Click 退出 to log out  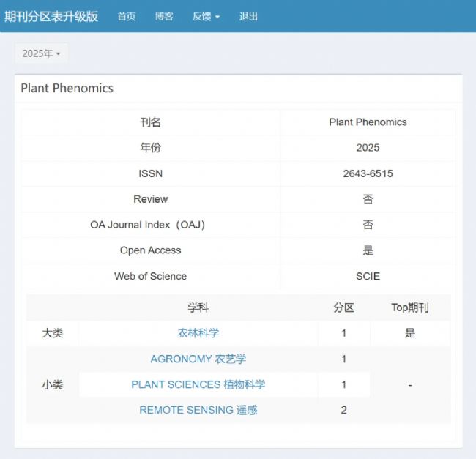tap(248, 16)
